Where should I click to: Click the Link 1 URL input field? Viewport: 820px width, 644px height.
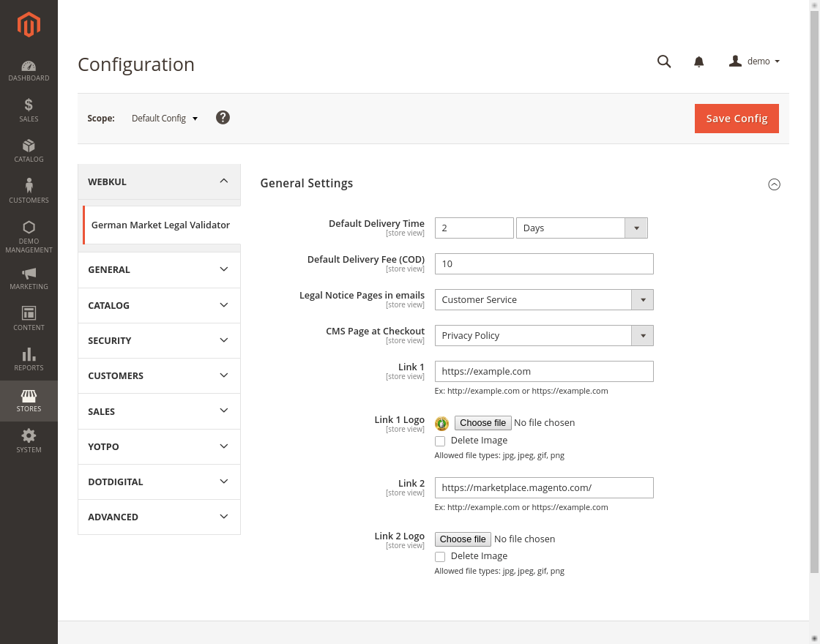544,372
